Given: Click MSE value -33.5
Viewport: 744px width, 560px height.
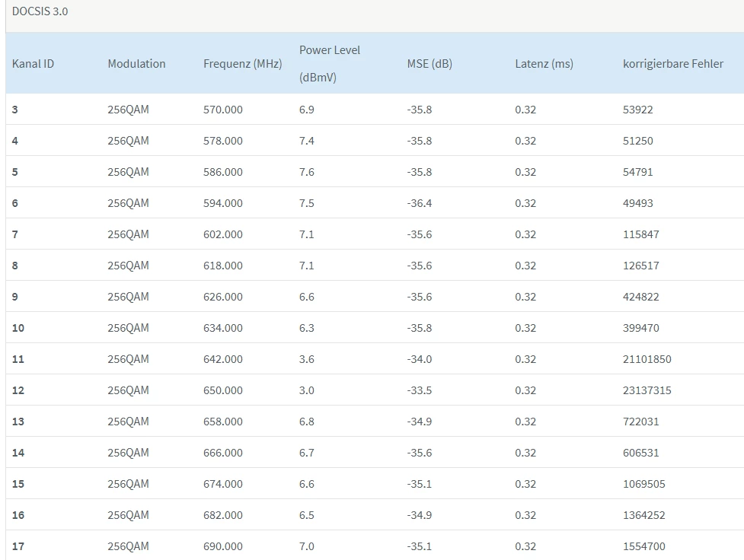Looking at the screenshot, I should pyautogui.click(x=420, y=391).
